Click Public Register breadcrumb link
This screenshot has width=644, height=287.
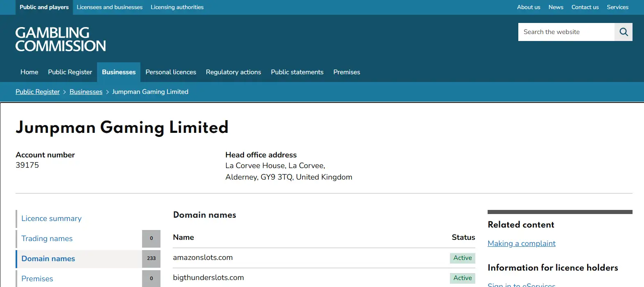click(38, 92)
